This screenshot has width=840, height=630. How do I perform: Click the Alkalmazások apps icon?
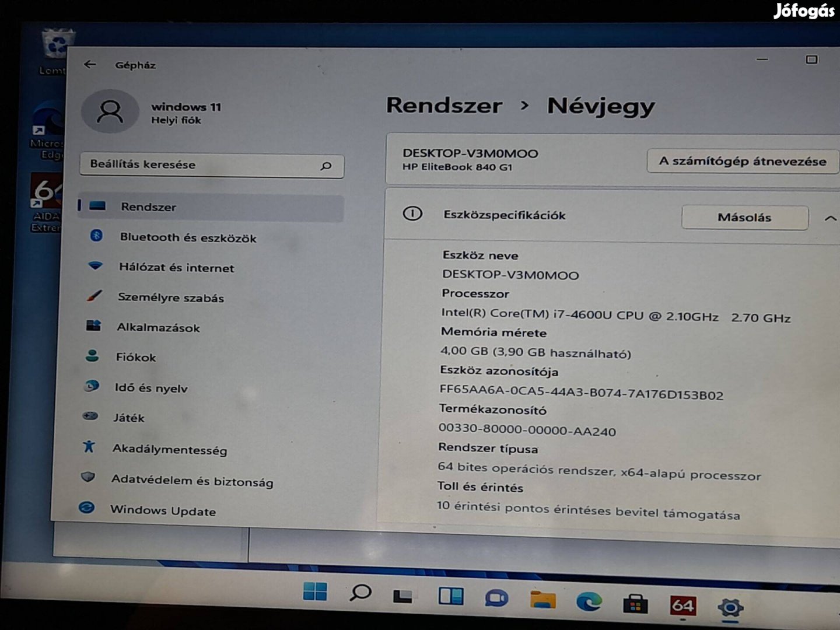(x=93, y=325)
